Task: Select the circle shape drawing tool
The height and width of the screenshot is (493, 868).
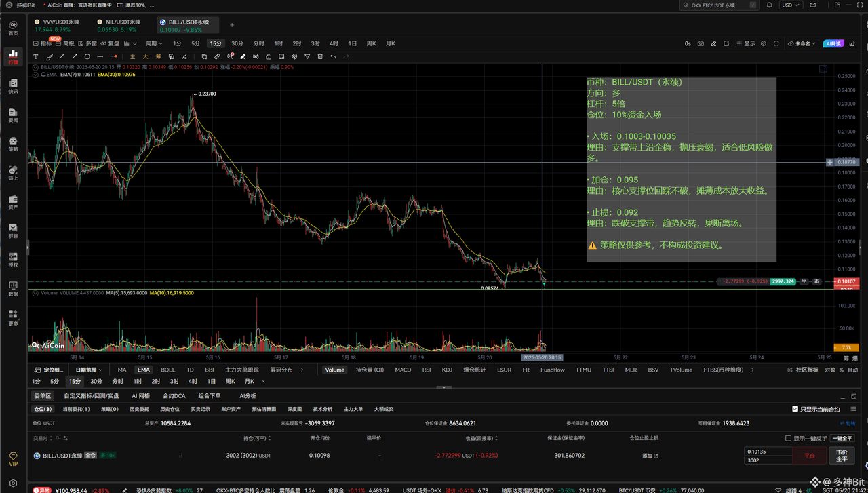Action: point(87,56)
